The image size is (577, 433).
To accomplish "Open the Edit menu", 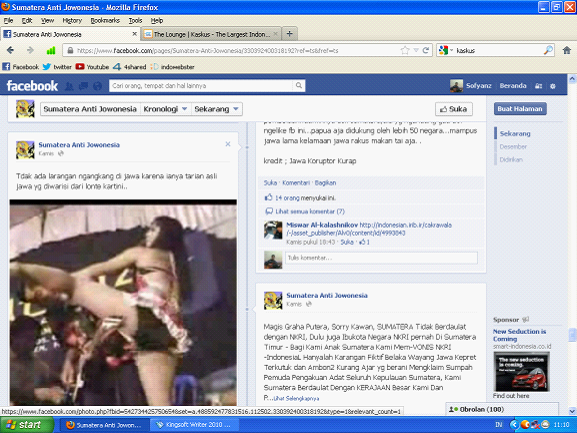I will tap(27, 21).
